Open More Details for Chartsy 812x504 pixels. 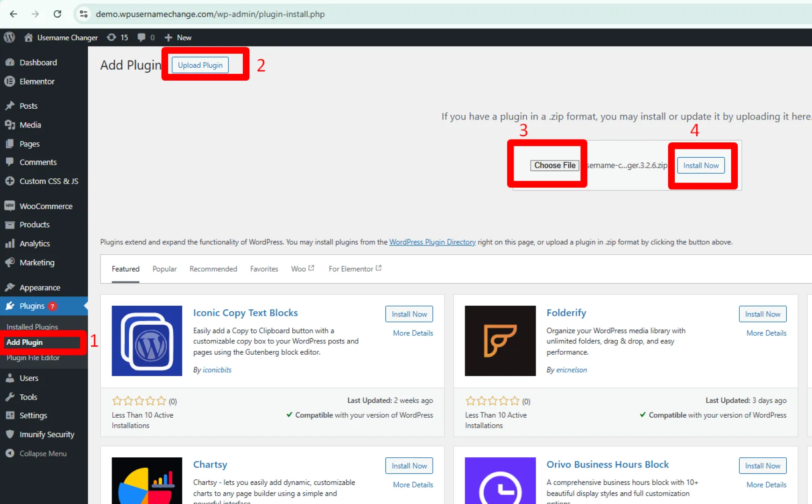413,485
